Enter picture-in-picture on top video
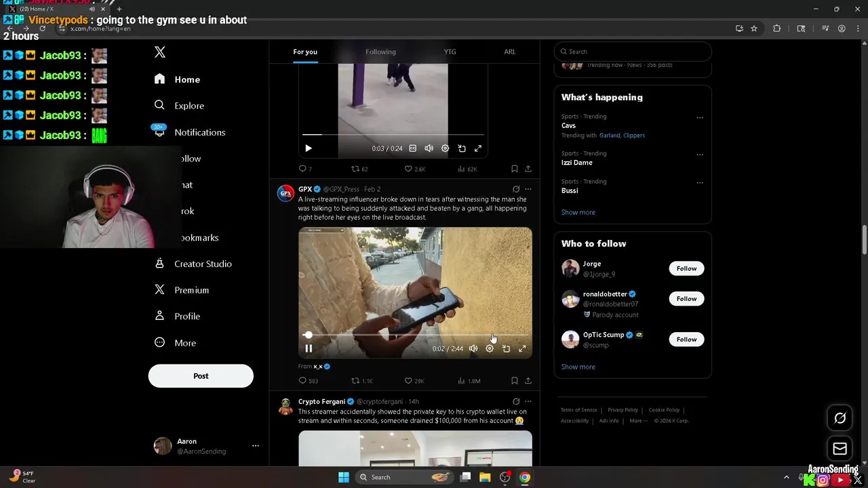The height and width of the screenshot is (488, 868). [x=462, y=148]
